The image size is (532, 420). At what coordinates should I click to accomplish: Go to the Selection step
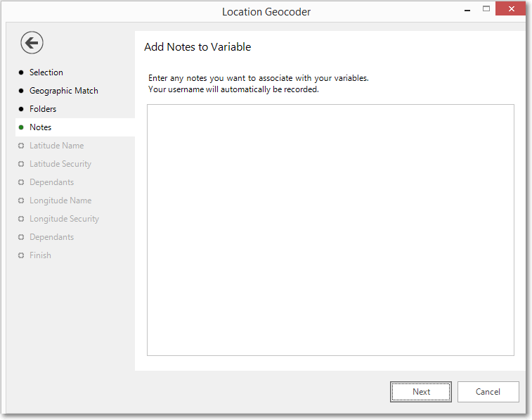[46, 72]
